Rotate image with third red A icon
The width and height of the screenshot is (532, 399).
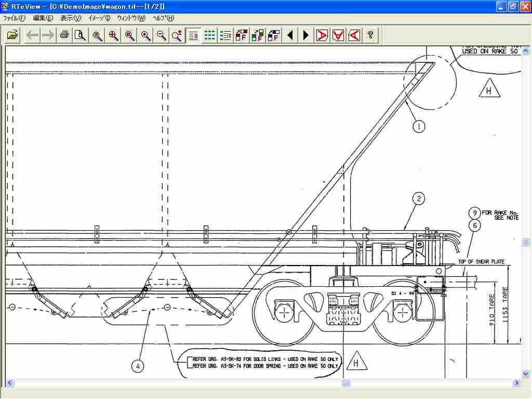[354, 35]
